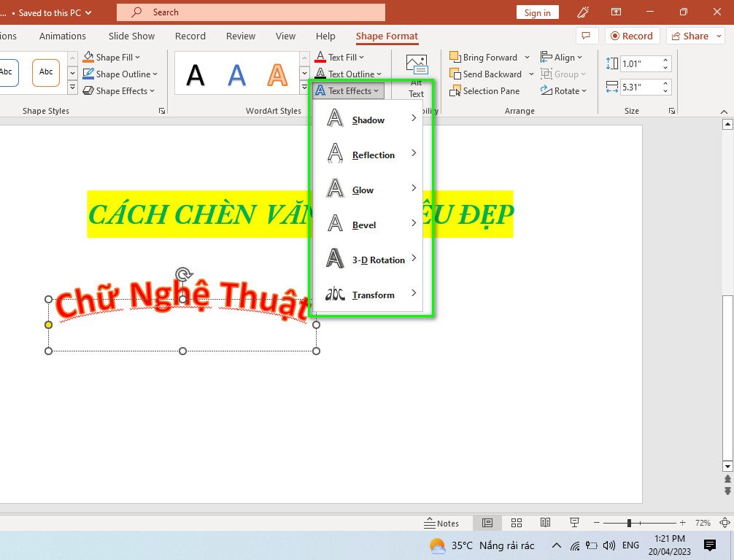Open Shape Styles dialog launcher

coord(162,111)
